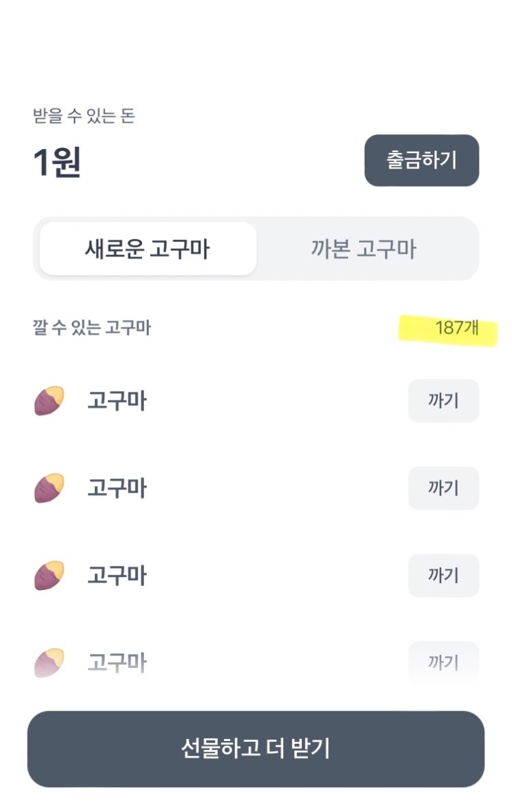Image resolution: width=512 pixels, height=812 pixels.
Task: Select the faded fourth 고구마 text label
Action: [x=116, y=662]
